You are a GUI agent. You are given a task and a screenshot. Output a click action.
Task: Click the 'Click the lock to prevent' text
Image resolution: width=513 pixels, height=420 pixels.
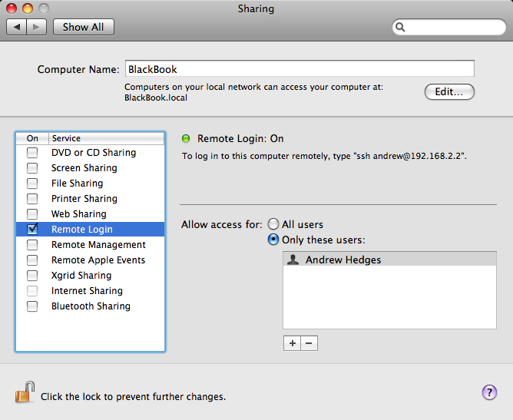[133, 396]
